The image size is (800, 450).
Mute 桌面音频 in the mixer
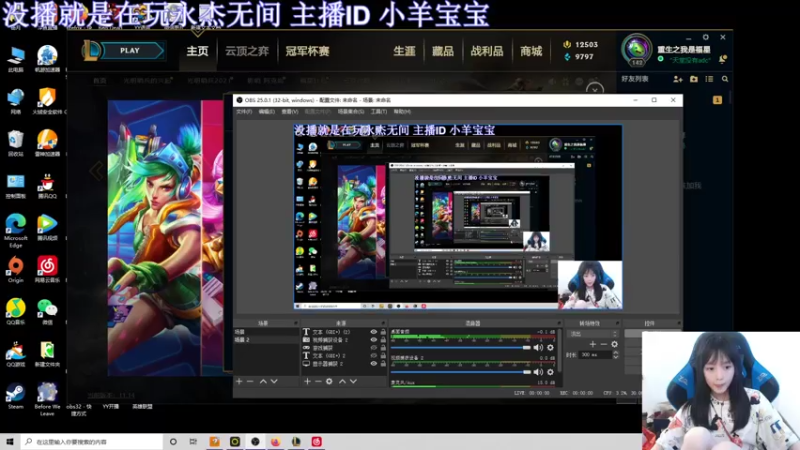click(x=538, y=347)
